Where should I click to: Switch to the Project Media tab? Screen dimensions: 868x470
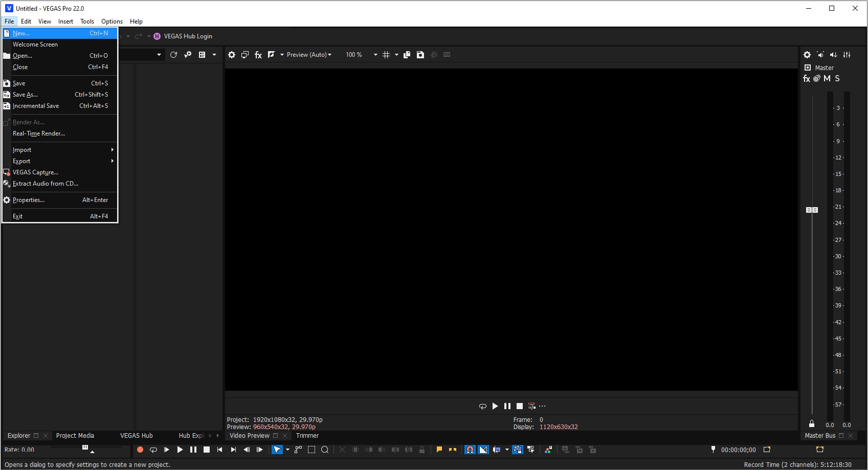click(75, 436)
